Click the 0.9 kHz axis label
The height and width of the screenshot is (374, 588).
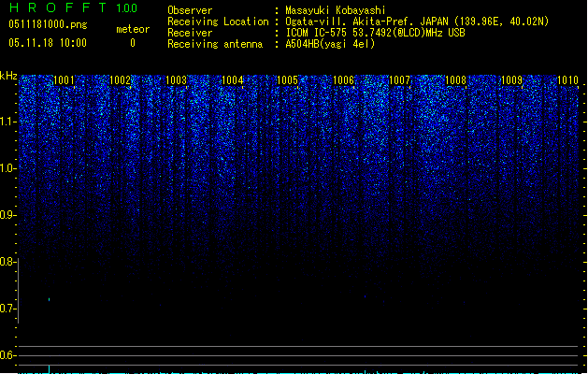[8, 215]
